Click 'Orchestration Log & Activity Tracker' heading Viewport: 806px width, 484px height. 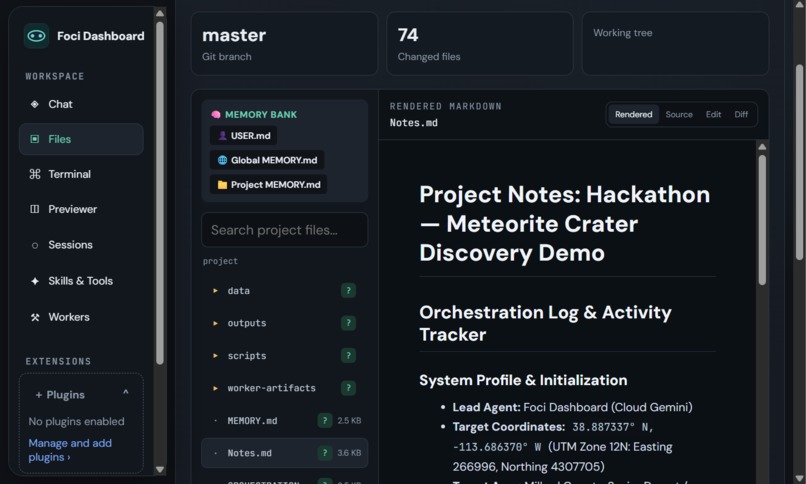(x=545, y=324)
